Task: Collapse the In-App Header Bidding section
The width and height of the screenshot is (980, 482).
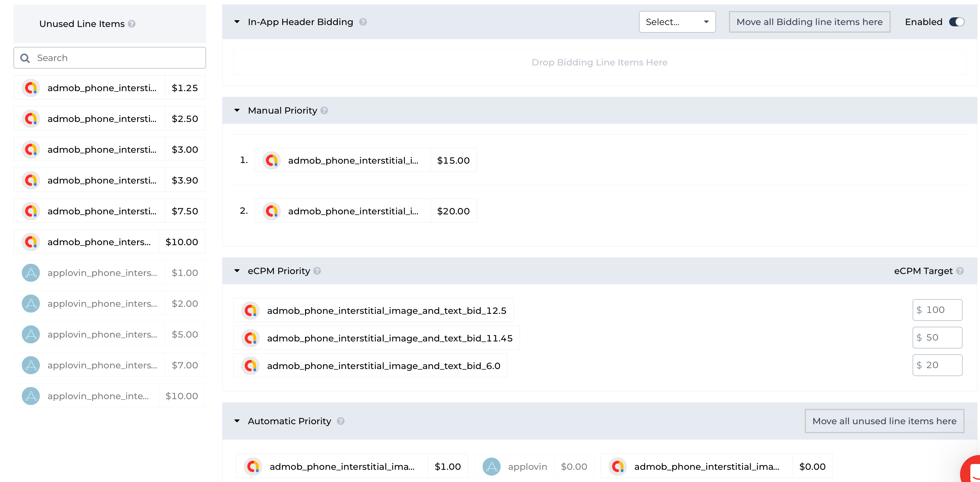Action: (237, 22)
